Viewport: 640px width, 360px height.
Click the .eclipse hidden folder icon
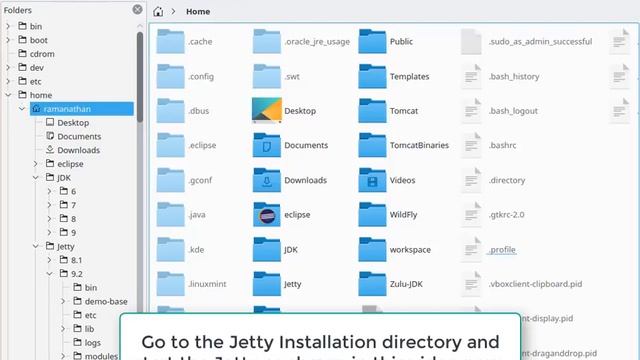coord(170,145)
